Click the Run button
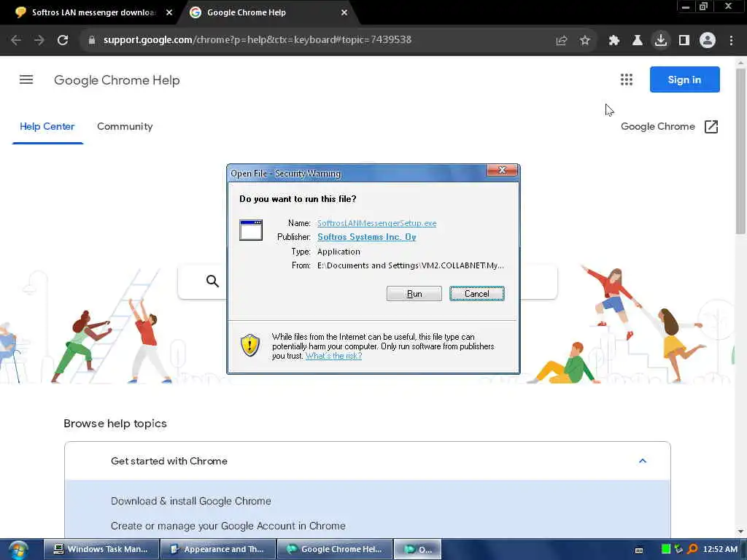 click(x=414, y=294)
